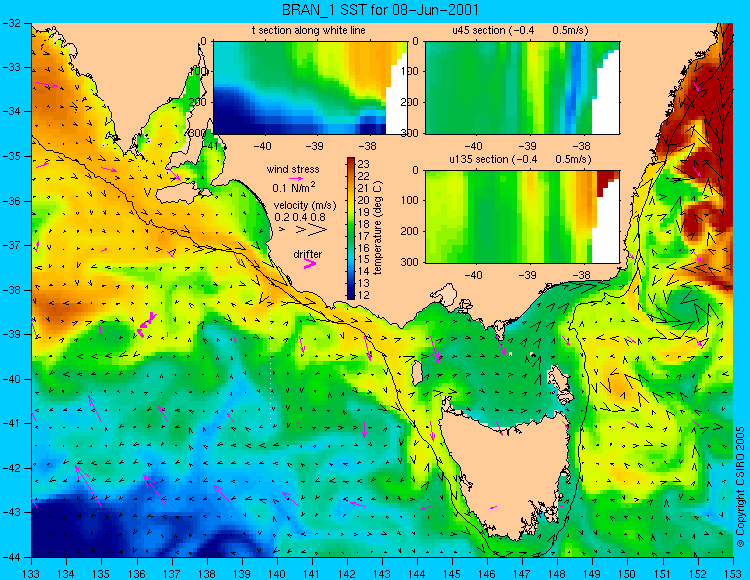Click the colour bar tick label "21"

pyautogui.click(x=364, y=188)
